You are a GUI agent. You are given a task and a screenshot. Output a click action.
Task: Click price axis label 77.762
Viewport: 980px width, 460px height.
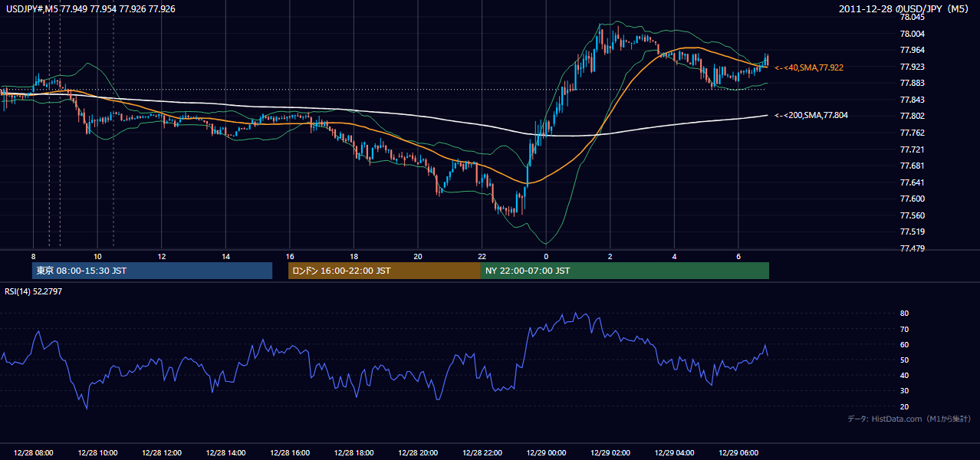pyautogui.click(x=914, y=133)
